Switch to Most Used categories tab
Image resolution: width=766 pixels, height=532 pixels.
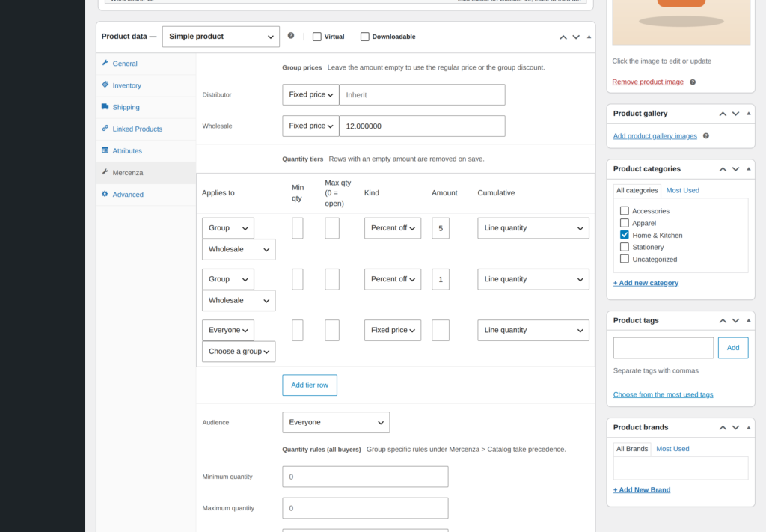pyautogui.click(x=682, y=190)
